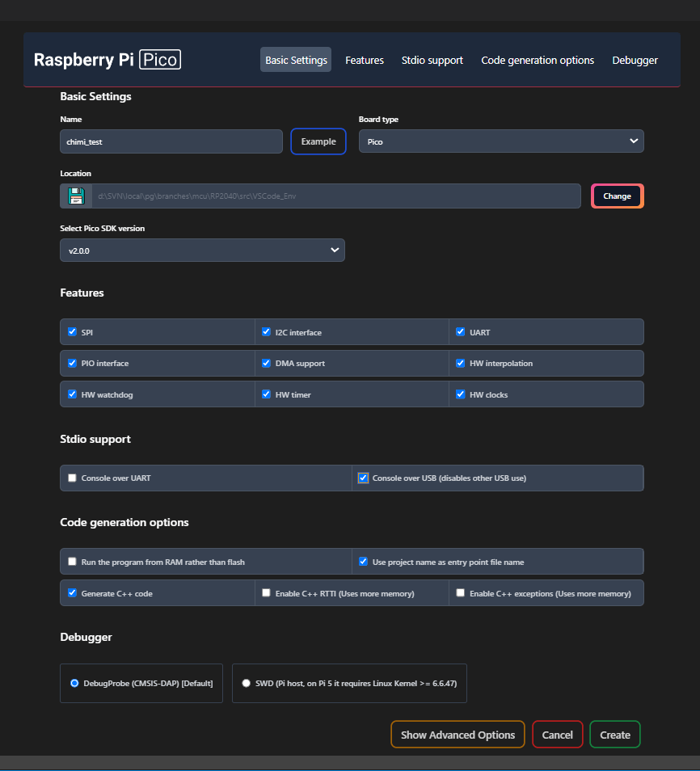Click the 'Board type' label
700x771 pixels.
point(378,119)
